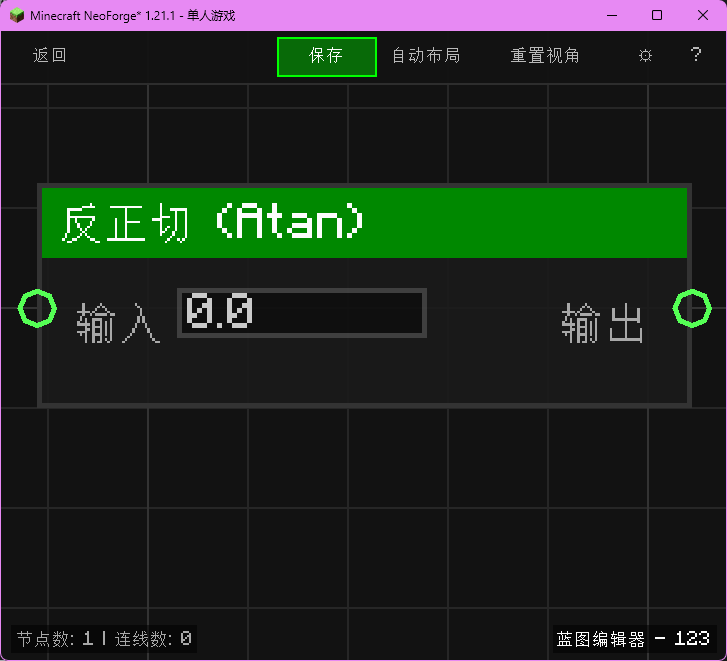Screen dimensions: 727x661
Task: Click the 蓝图编辑器 - 123 label
Action: [633, 638]
